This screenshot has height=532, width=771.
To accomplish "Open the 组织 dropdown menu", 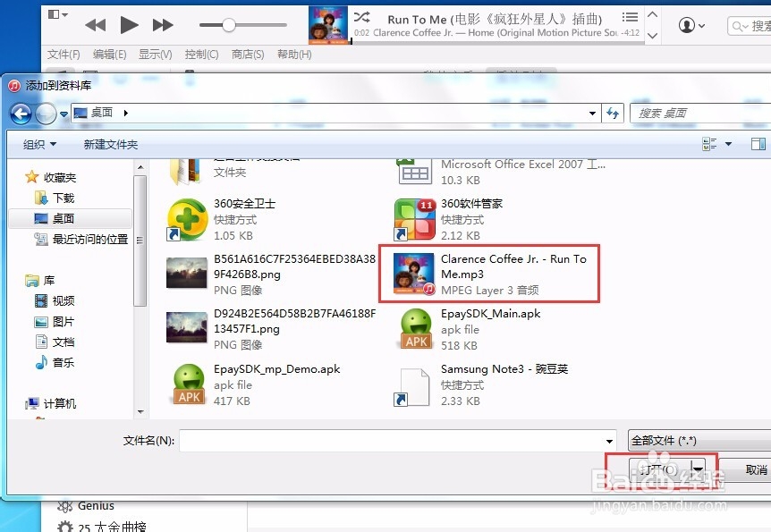I will coord(39,144).
